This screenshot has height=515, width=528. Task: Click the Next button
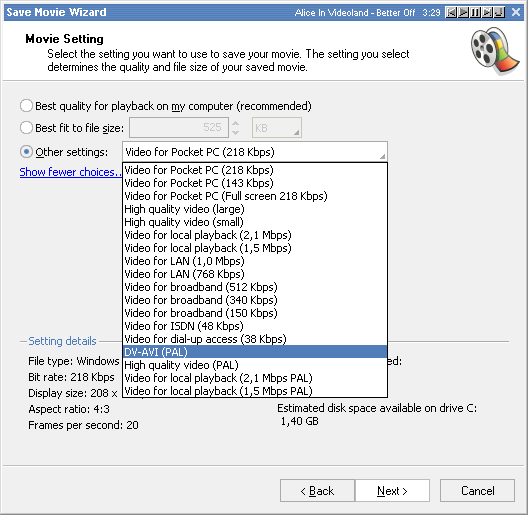click(392, 491)
